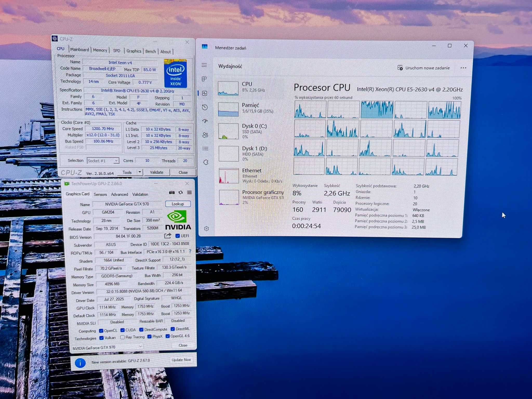Click the question mark next to Bus Interface
Viewport: 532px width, 399px height.
click(x=190, y=251)
